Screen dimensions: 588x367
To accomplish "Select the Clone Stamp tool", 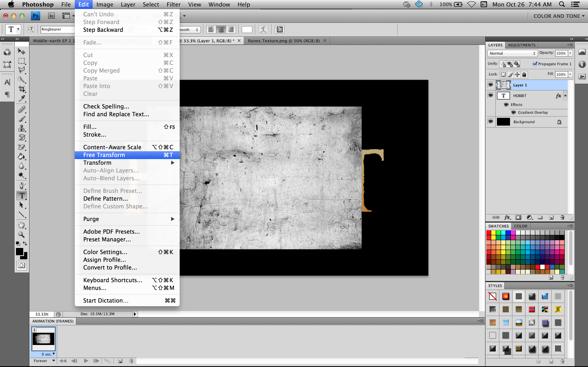I will click(x=21, y=128).
